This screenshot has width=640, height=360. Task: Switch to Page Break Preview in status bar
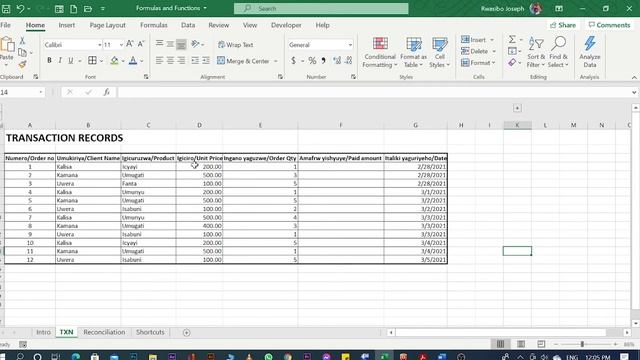(541, 344)
